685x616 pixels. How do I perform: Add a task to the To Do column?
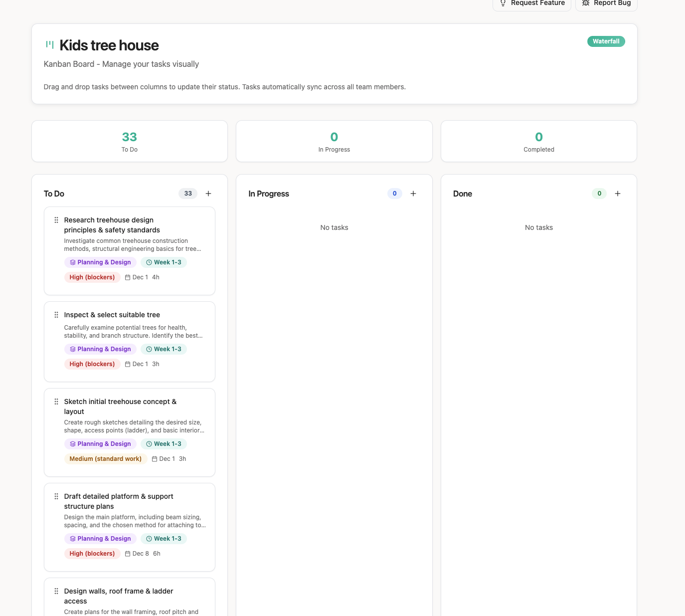tap(208, 193)
